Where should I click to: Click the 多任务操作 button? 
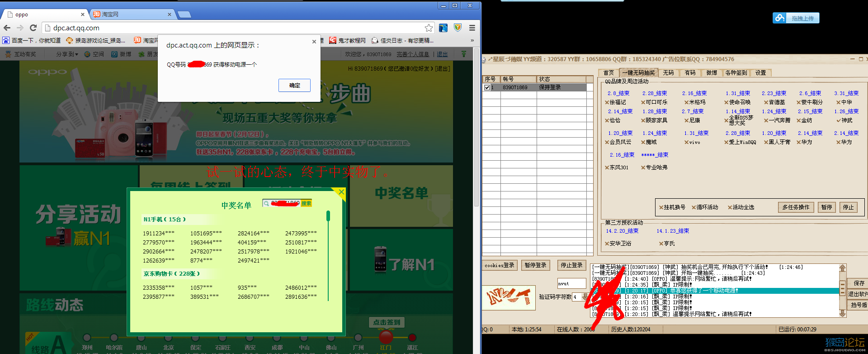click(796, 207)
